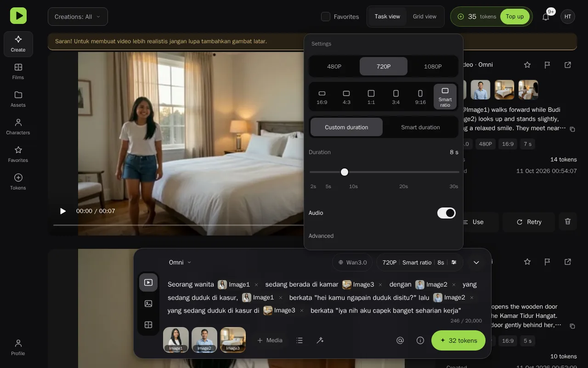This screenshot has height=368, width=588.
Task: Open the 720P Smart ratio 8s settings
Action: coord(420,262)
